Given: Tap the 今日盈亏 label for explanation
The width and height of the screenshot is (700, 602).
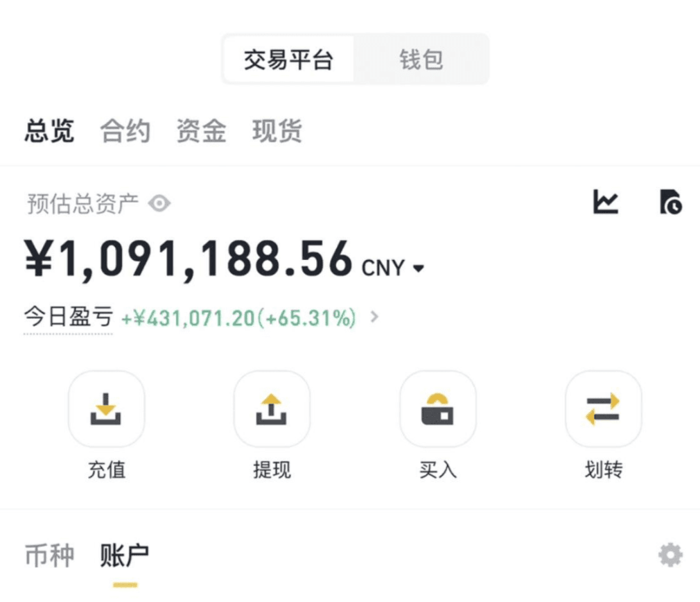Looking at the screenshot, I should coord(69,317).
